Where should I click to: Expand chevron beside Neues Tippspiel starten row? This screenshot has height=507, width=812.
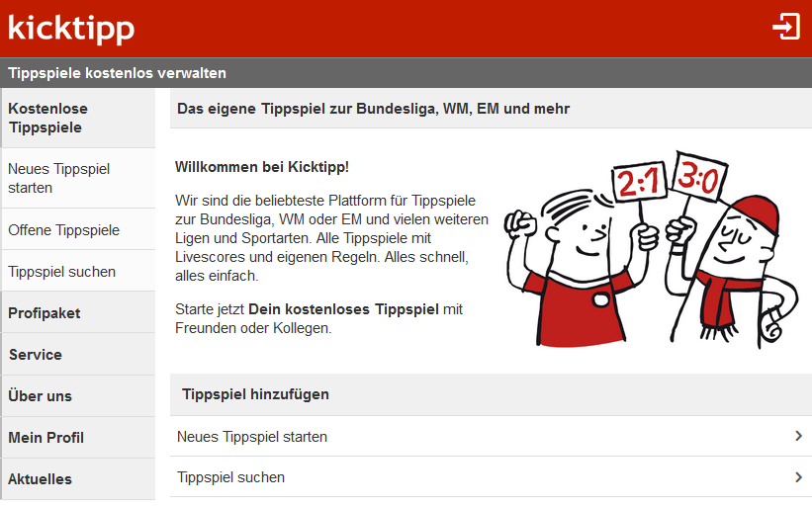click(798, 436)
